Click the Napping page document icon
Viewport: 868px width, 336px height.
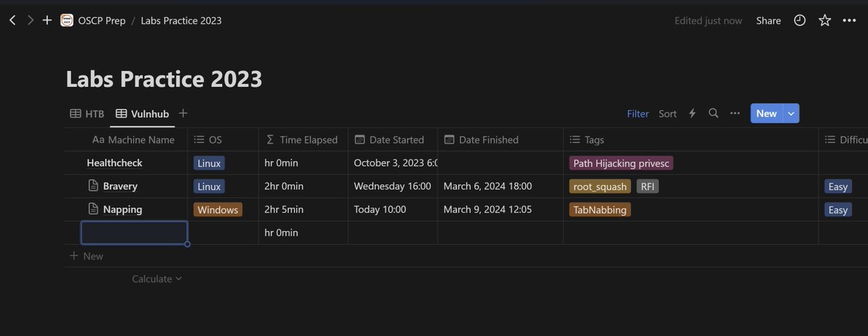tap(93, 210)
